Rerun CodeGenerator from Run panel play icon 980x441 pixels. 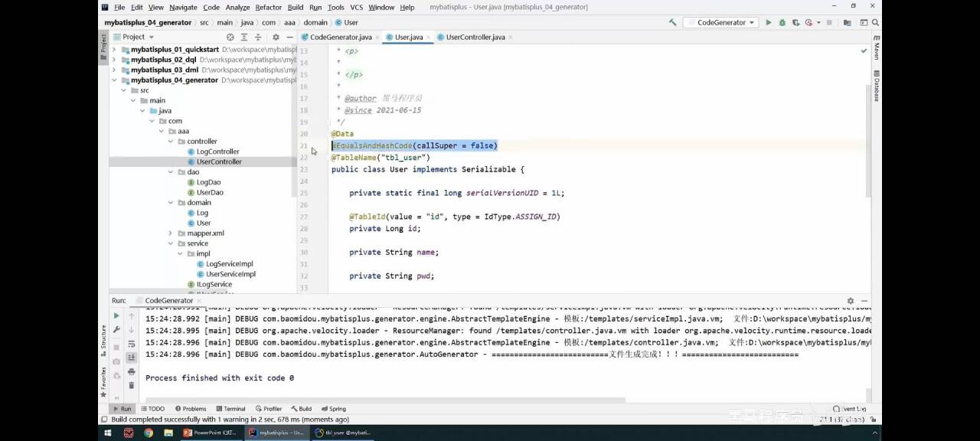(116, 315)
